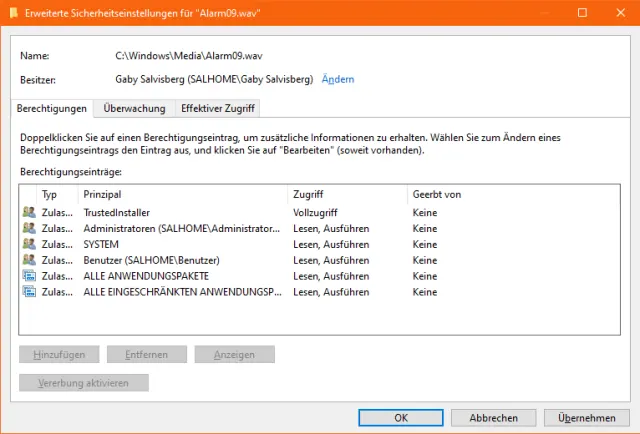Select the Benutzer (SALHOME\Benutzer) entry
This screenshot has height=434, width=640.
pyautogui.click(x=151, y=260)
